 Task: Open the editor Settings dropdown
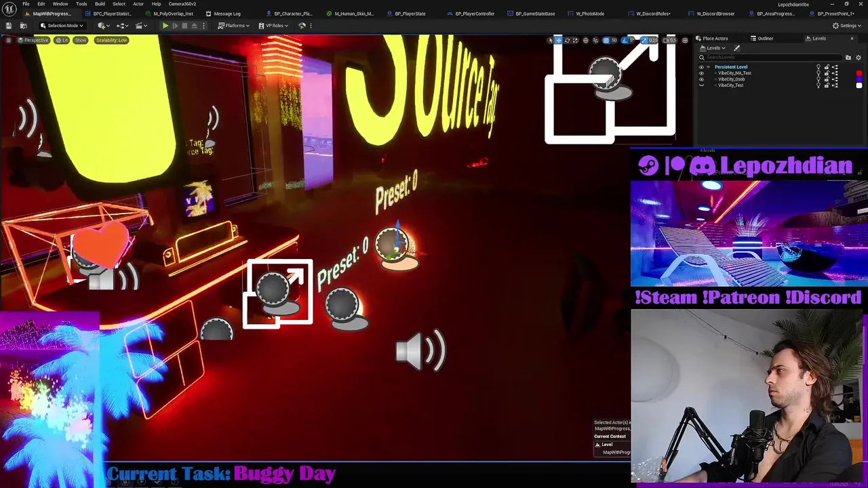point(847,26)
